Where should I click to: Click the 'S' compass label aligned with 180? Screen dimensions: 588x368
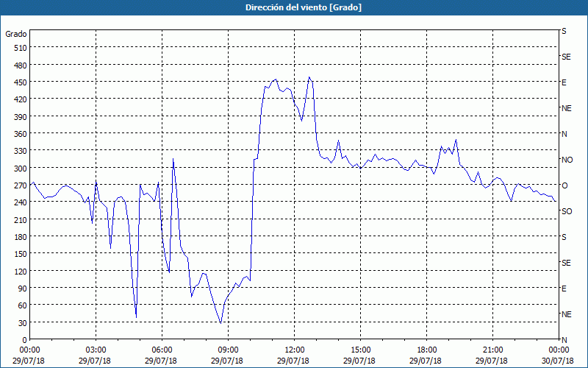pyautogui.click(x=564, y=237)
